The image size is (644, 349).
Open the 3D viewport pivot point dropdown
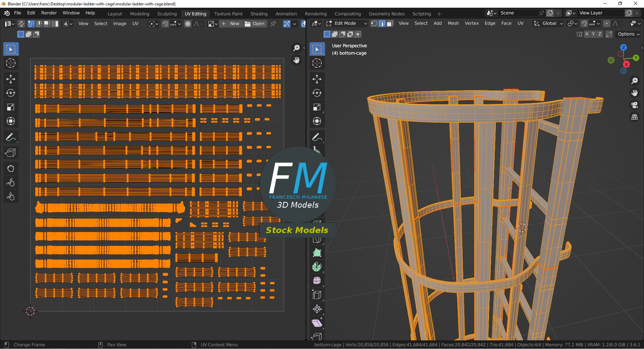(572, 23)
